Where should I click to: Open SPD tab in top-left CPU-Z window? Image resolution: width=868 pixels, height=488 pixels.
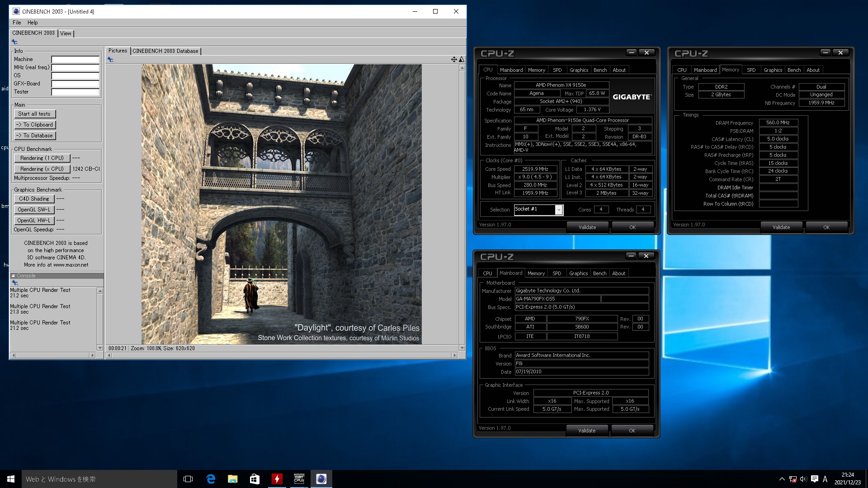557,70
